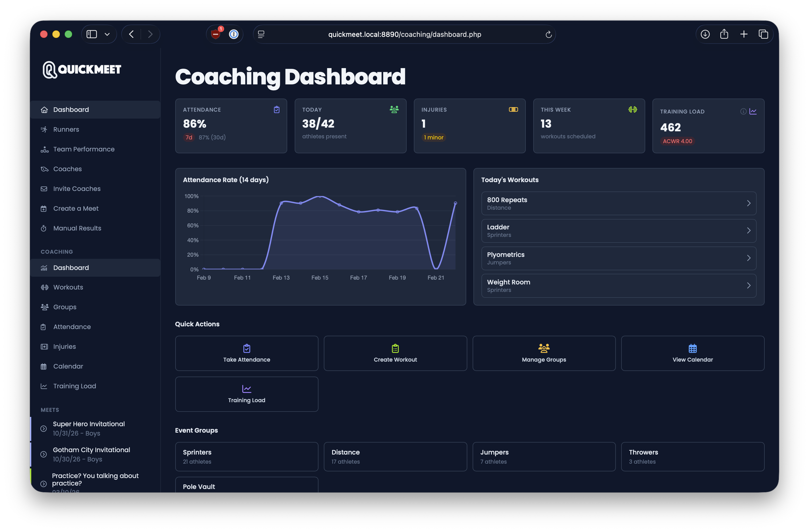Open the Weight Room workout chevron
Image resolution: width=809 pixels, height=532 pixels.
coord(749,286)
